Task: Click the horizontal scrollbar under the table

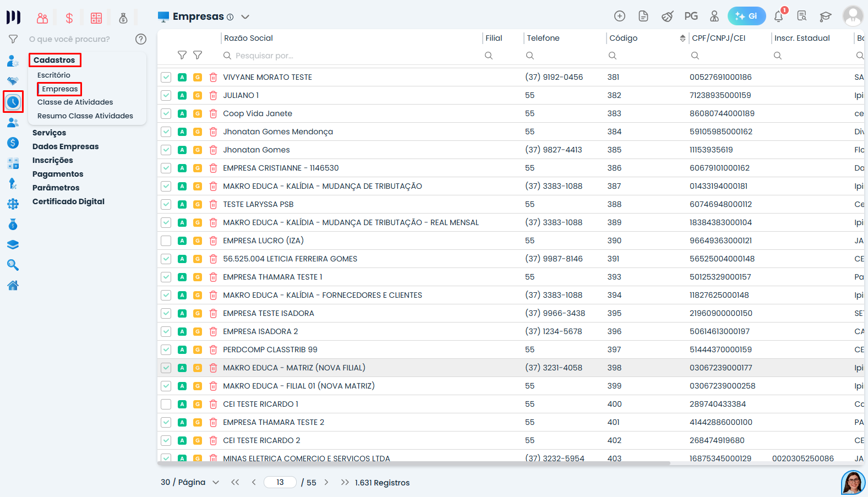Action: pyautogui.click(x=414, y=463)
